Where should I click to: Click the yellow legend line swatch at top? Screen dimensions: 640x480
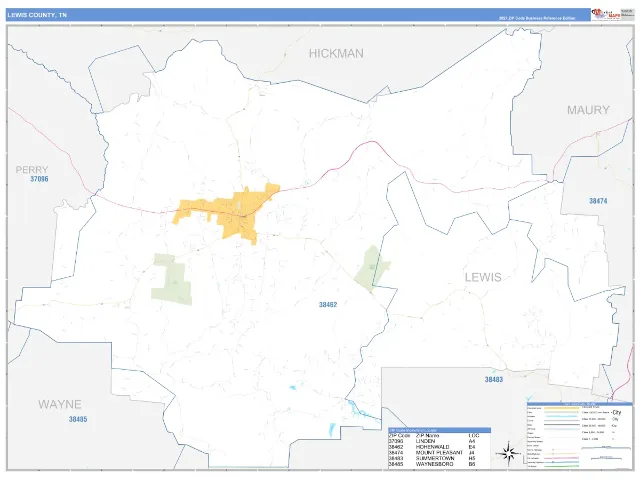click(562, 408)
